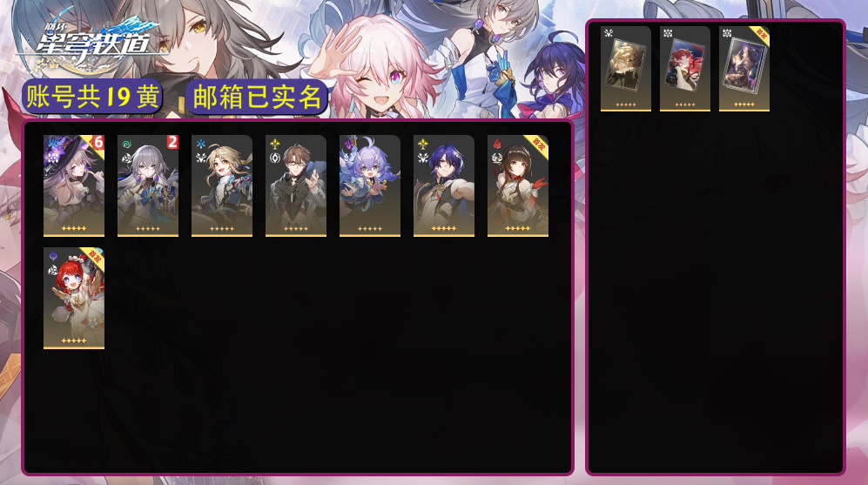
Task: Click the Hunt path icon on the blonde light cone card
Action: click(609, 33)
